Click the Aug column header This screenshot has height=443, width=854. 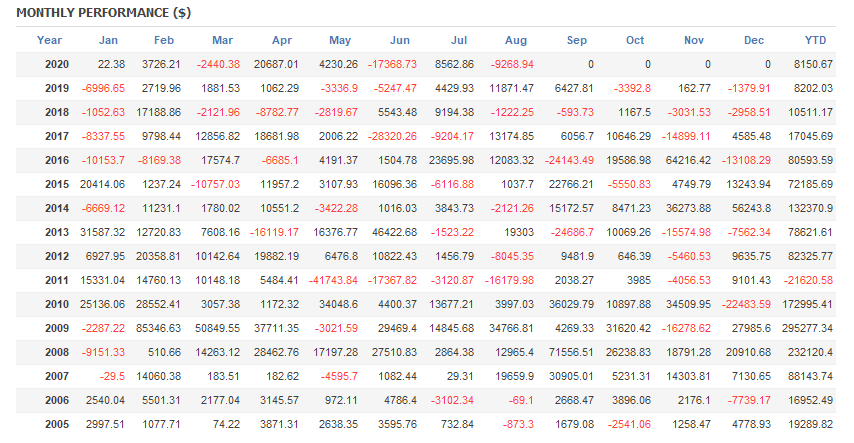(516, 40)
